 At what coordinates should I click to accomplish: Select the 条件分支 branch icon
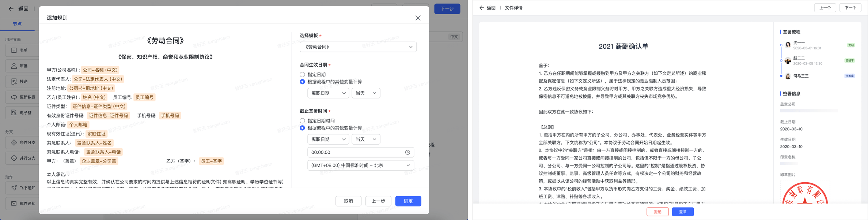pyautogui.click(x=14, y=142)
